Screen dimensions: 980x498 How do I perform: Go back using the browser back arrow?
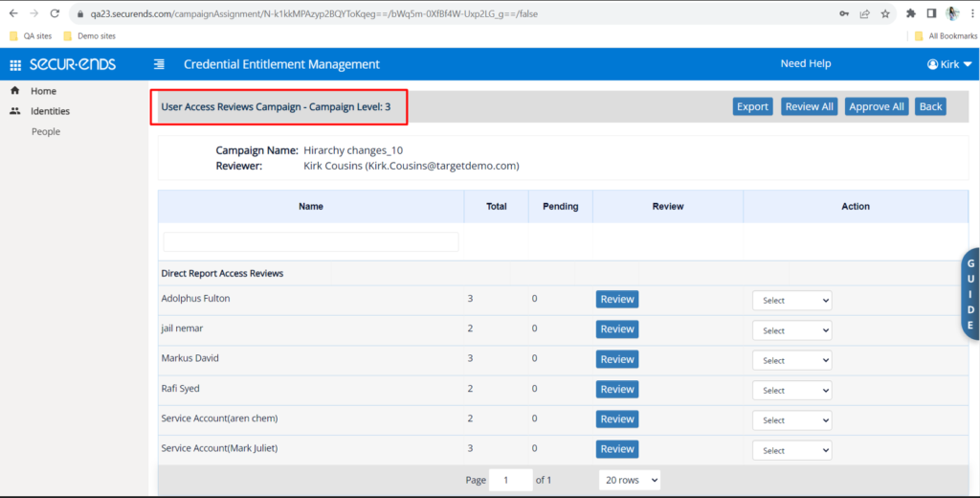pyautogui.click(x=13, y=13)
